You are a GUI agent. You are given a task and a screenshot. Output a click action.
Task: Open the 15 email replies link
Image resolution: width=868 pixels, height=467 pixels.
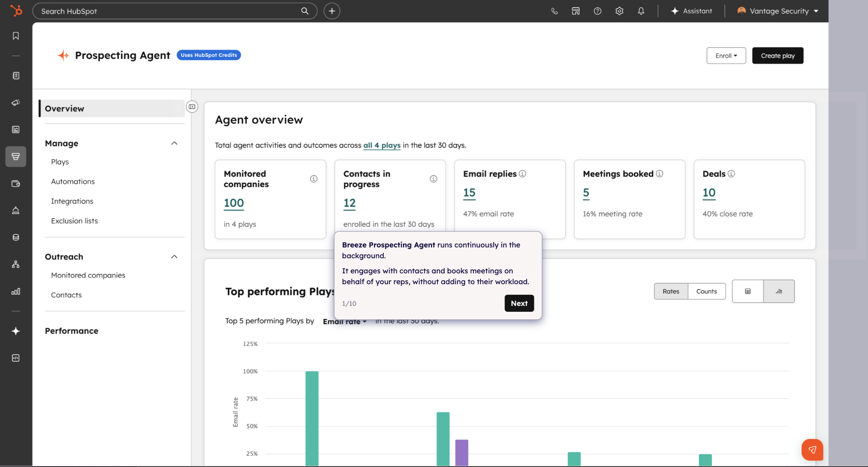pyautogui.click(x=469, y=192)
